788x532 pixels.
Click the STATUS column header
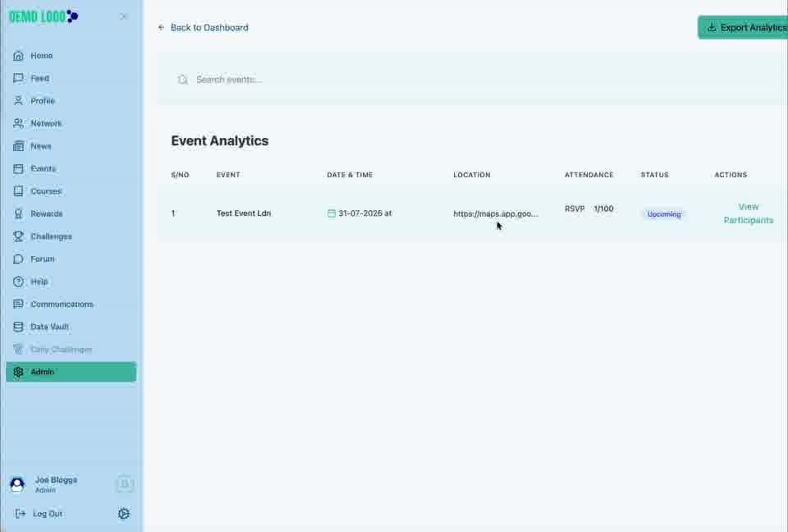pyautogui.click(x=655, y=175)
